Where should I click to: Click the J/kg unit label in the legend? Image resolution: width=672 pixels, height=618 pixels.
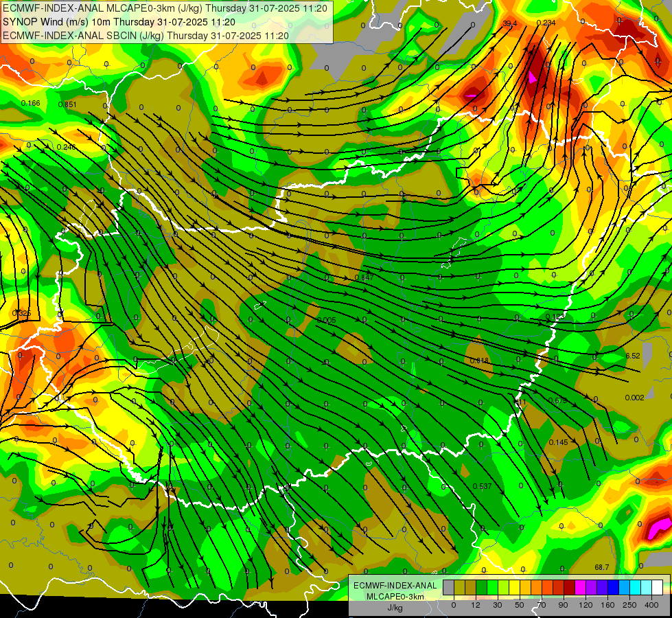(x=395, y=608)
